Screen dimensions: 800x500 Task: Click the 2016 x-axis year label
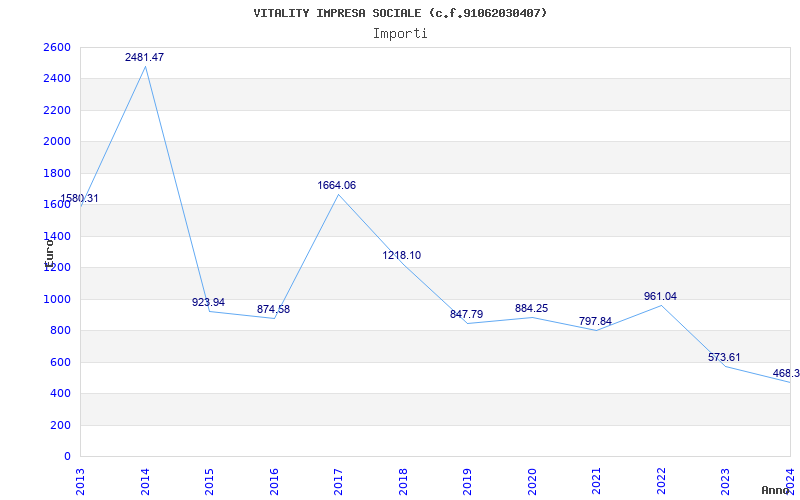pos(274,482)
